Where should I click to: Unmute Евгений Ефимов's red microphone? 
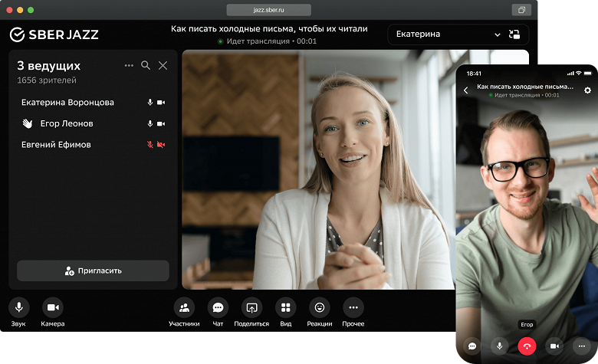pyautogui.click(x=150, y=145)
